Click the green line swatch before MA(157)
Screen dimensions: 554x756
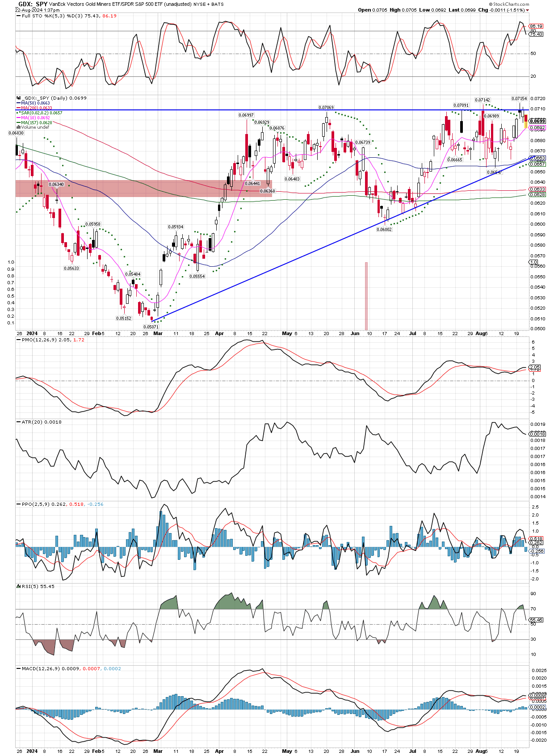coord(18,123)
